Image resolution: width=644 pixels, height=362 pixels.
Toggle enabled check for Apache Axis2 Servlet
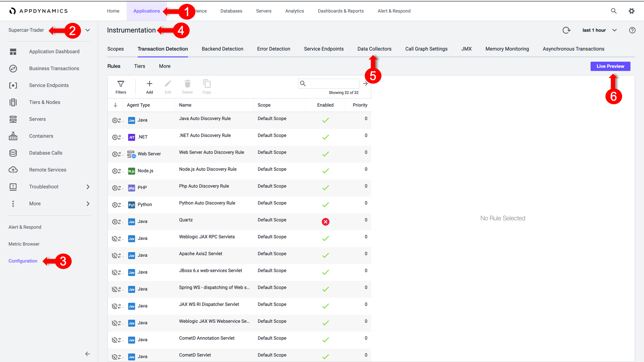tap(326, 255)
